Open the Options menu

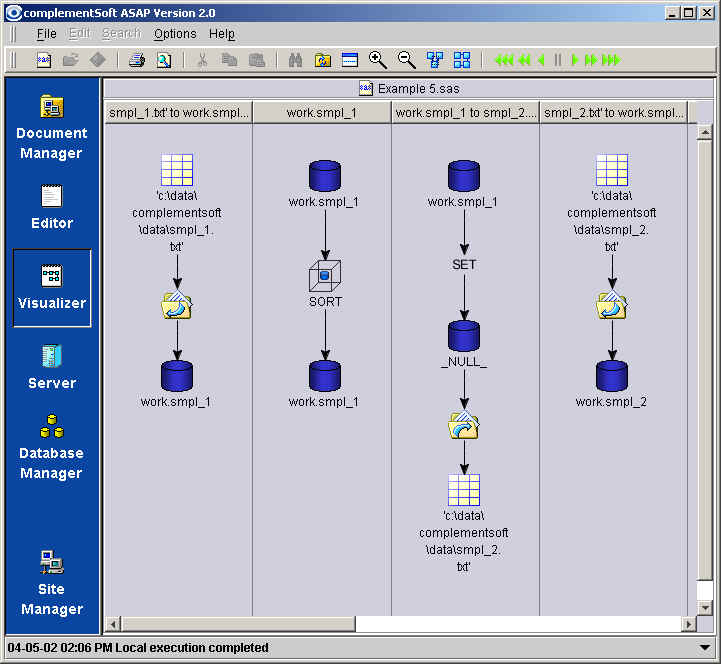point(175,34)
